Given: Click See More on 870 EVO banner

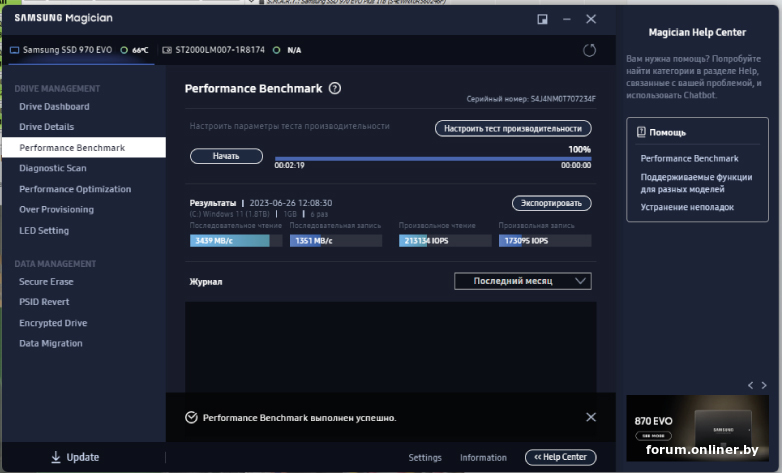Looking at the screenshot, I should (653, 436).
